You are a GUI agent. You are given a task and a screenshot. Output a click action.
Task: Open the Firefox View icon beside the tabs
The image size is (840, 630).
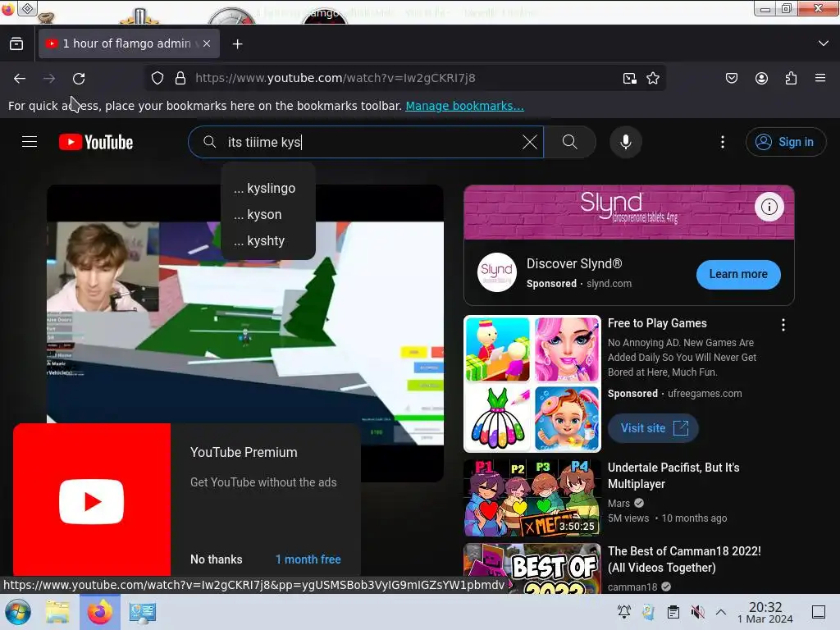(16, 43)
